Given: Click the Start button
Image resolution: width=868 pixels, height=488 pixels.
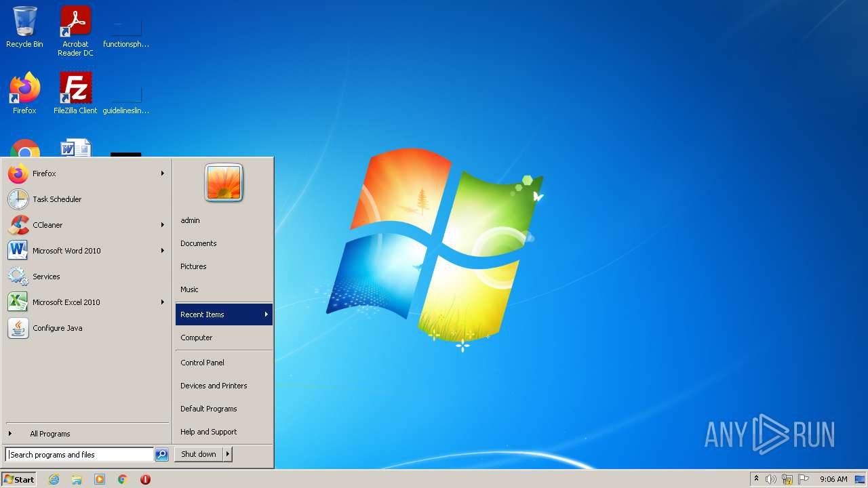Looking at the screenshot, I should [x=19, y=479].
